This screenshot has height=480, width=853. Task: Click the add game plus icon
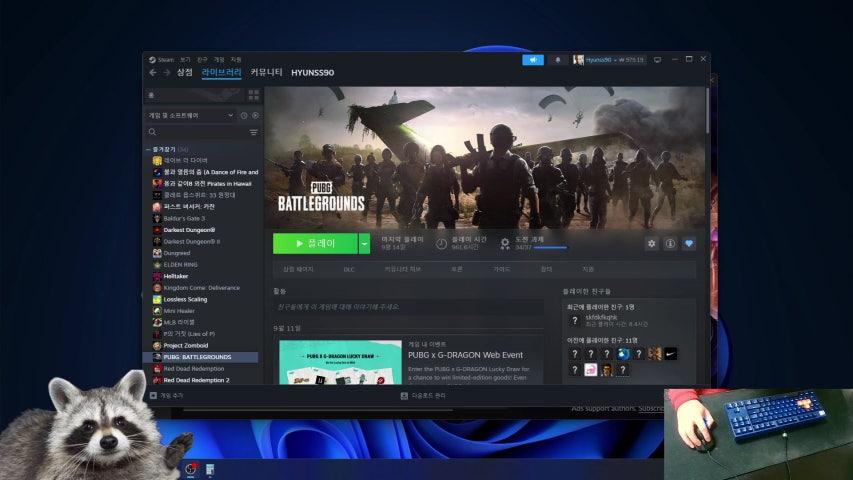point(153,396)
